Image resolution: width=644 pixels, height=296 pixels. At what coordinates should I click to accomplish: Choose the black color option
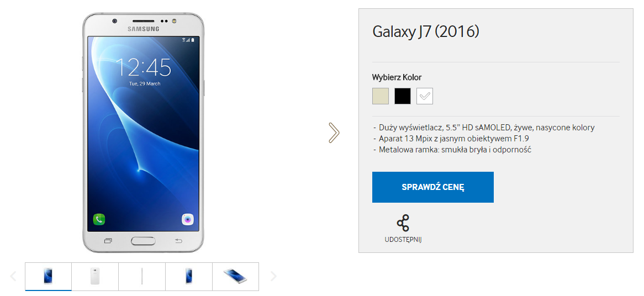[403, 96]
